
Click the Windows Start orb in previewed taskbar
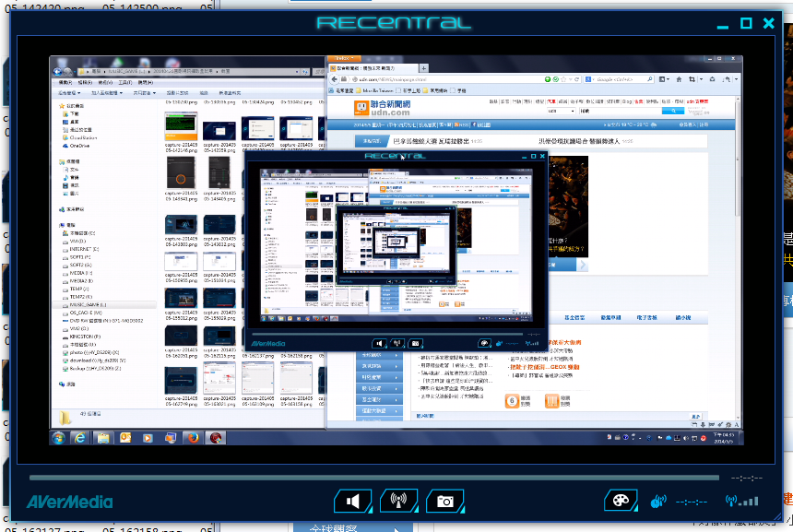(x=58, y=438)
